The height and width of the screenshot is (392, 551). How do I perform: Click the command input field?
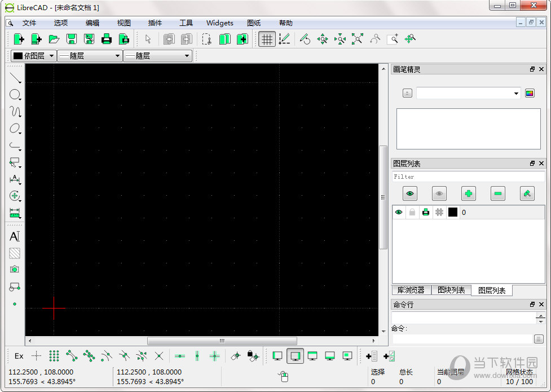point(463,339)
